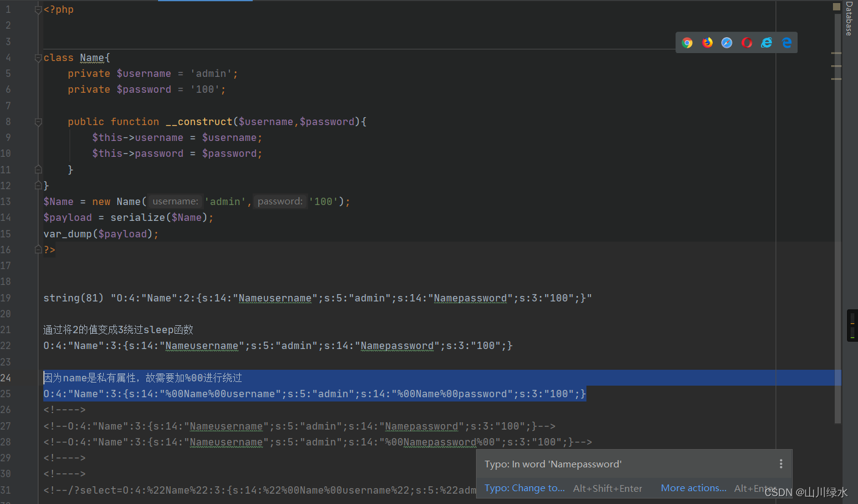Click 'serialize($Name)' call
This screenshot has width=858, height=504.
tap(159, 218)
